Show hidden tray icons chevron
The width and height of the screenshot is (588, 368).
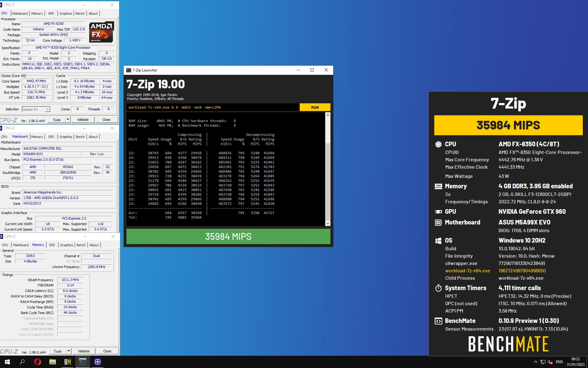(535, 362)
